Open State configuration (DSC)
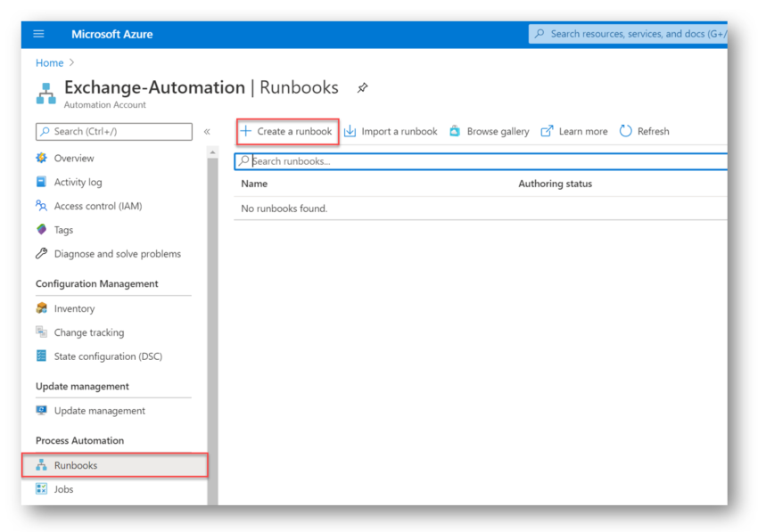Screen dimensions: 758x532 click(108, 356)
